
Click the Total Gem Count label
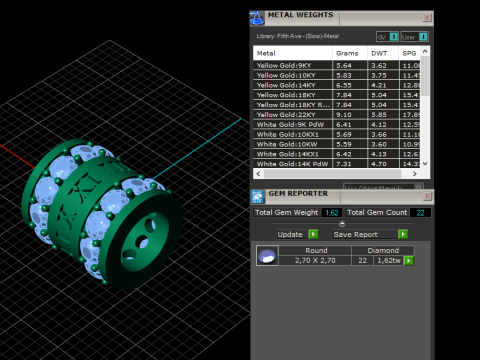(377, 213)
